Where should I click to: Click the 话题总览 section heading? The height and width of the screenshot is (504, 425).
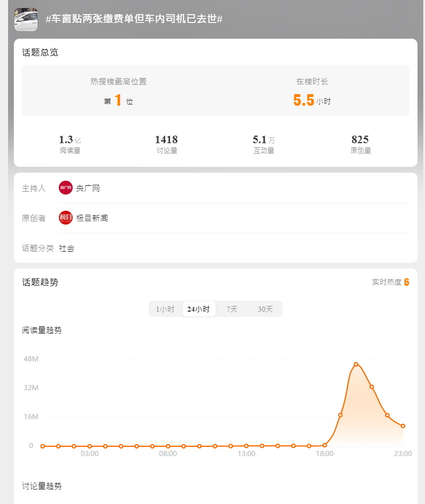(x=40, y=53)
